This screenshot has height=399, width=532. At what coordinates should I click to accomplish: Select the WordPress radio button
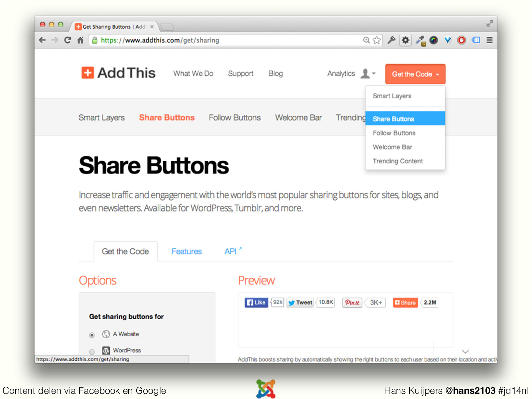coord(92,351)
